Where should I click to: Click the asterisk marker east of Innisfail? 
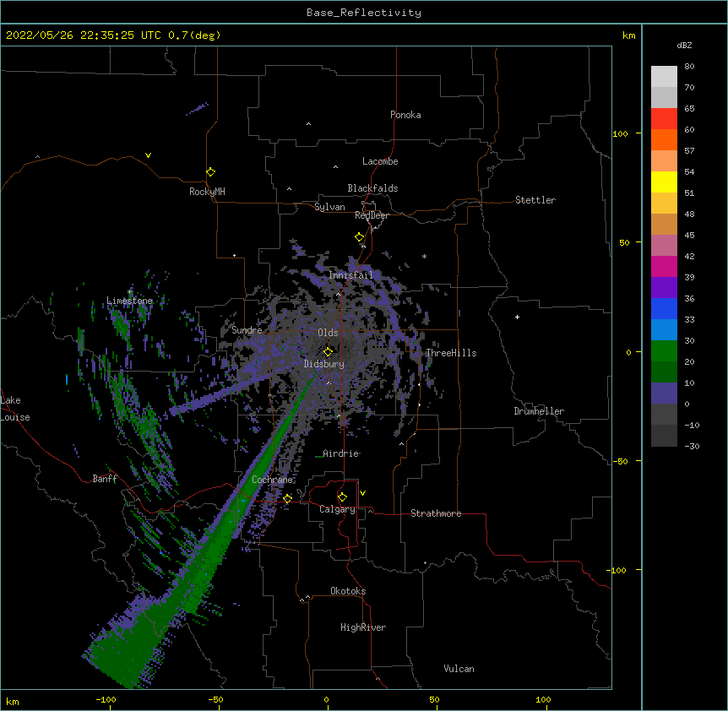coord(424,256)
